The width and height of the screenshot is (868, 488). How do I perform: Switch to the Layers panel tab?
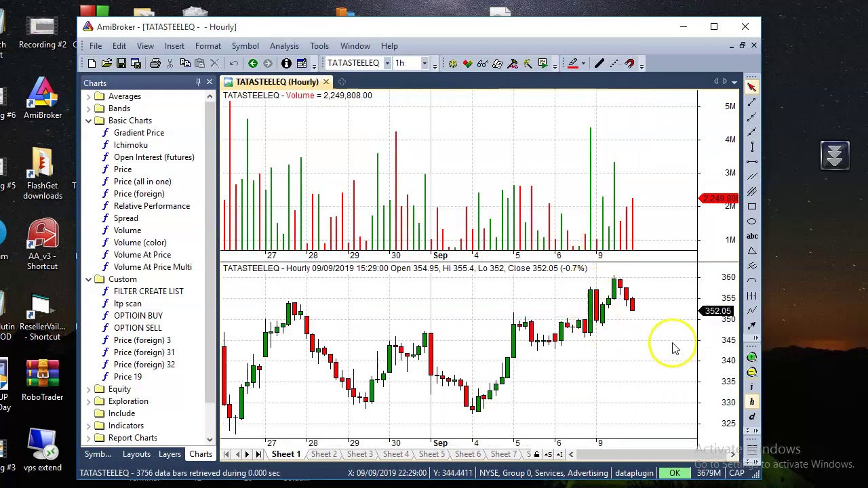click(x=170, y=454)
